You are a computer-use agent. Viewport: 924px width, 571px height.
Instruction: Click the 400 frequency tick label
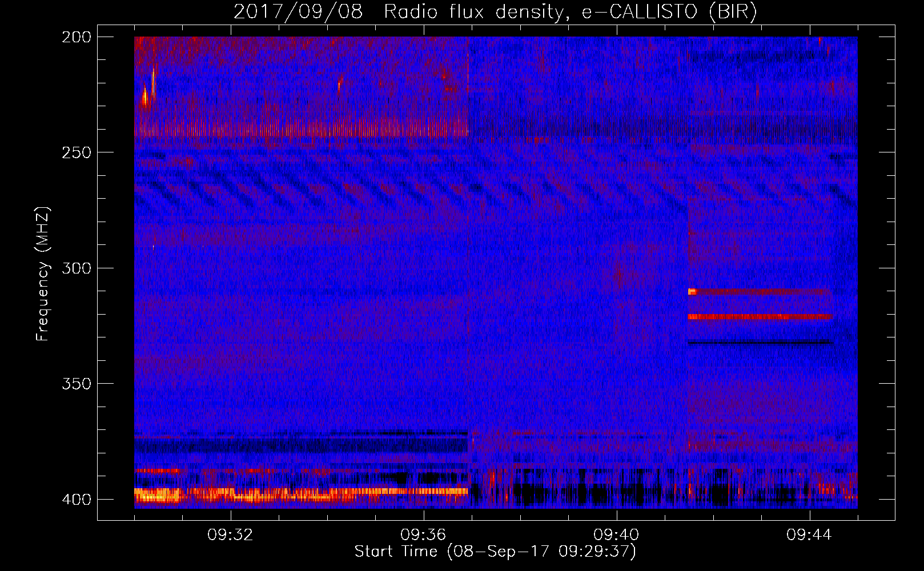tap(77, 499)
